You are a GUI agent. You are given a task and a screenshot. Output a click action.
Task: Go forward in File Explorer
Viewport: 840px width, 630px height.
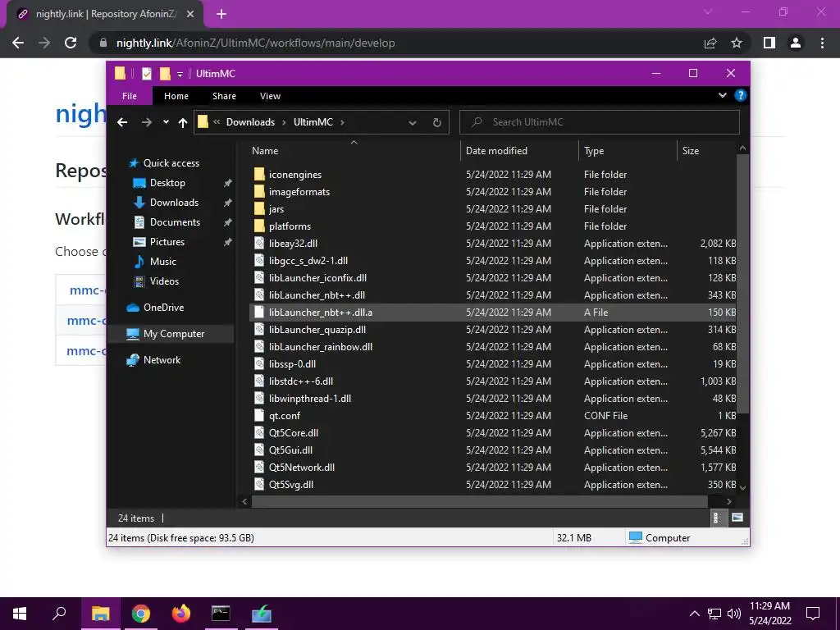(146, 122)
